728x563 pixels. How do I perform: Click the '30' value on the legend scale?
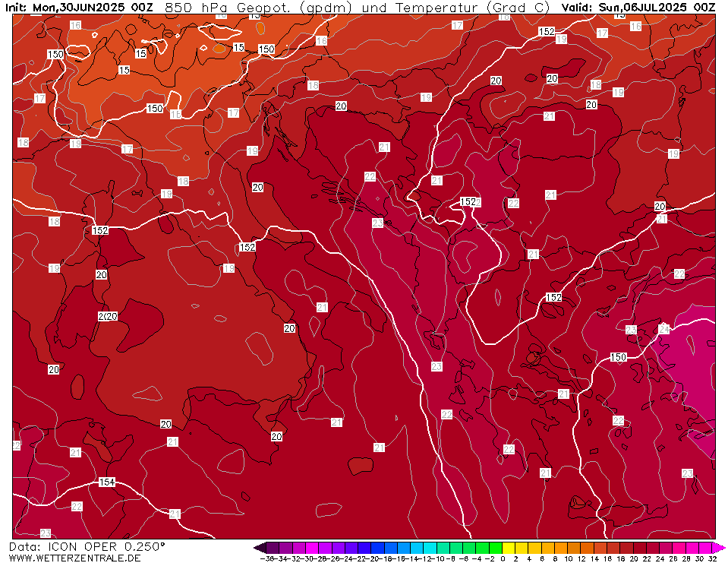tap(700, 558)
